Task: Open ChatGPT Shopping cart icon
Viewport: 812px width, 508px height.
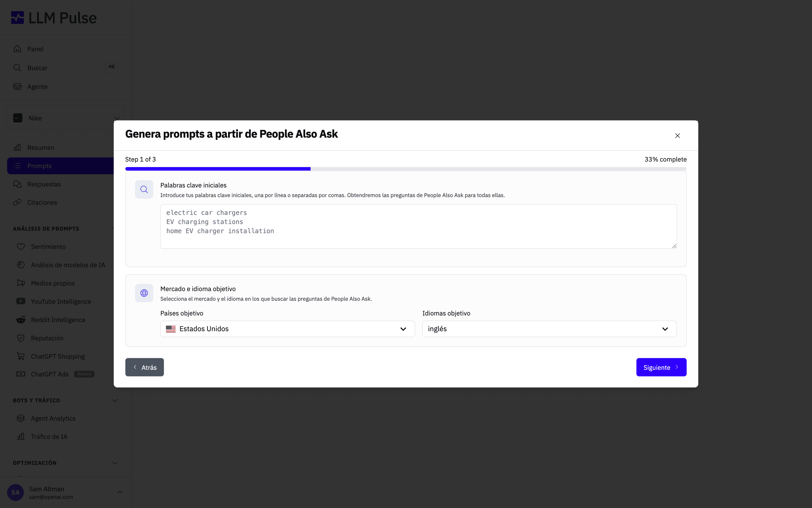Action: point(21,356)
